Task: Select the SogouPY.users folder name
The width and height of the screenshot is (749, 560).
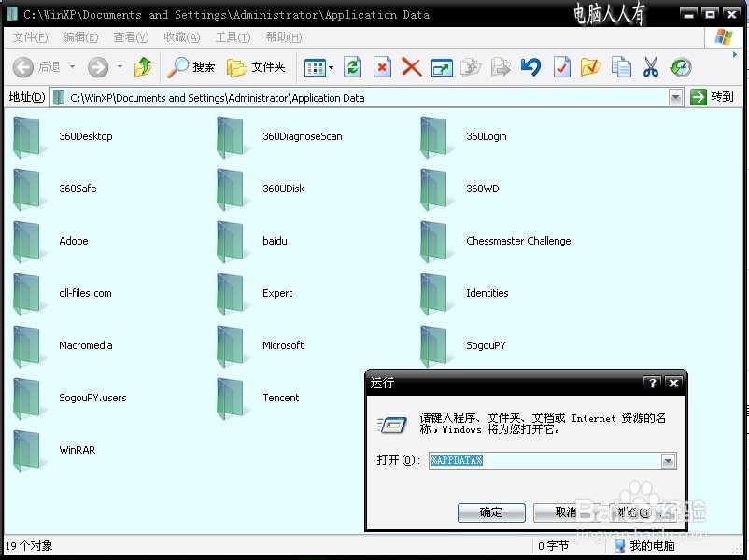Action: point(92,398)
